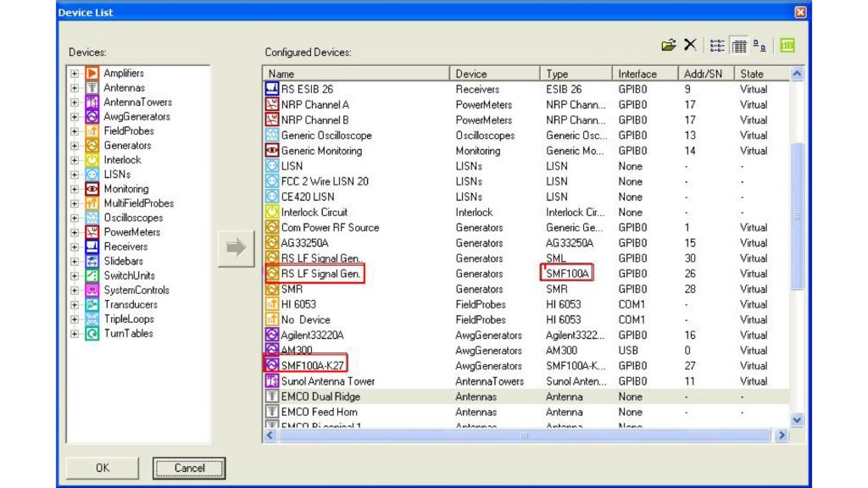Image resolution: width=868 pixels, height=488 pixels.
Task: Switch to list view toolbar icon
Action: [717, 46]
